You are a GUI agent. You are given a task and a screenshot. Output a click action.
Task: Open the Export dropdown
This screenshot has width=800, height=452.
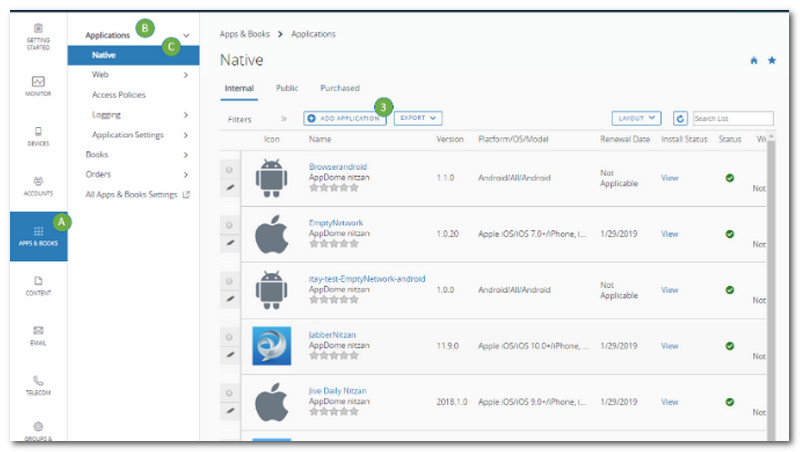click(418, 118)
